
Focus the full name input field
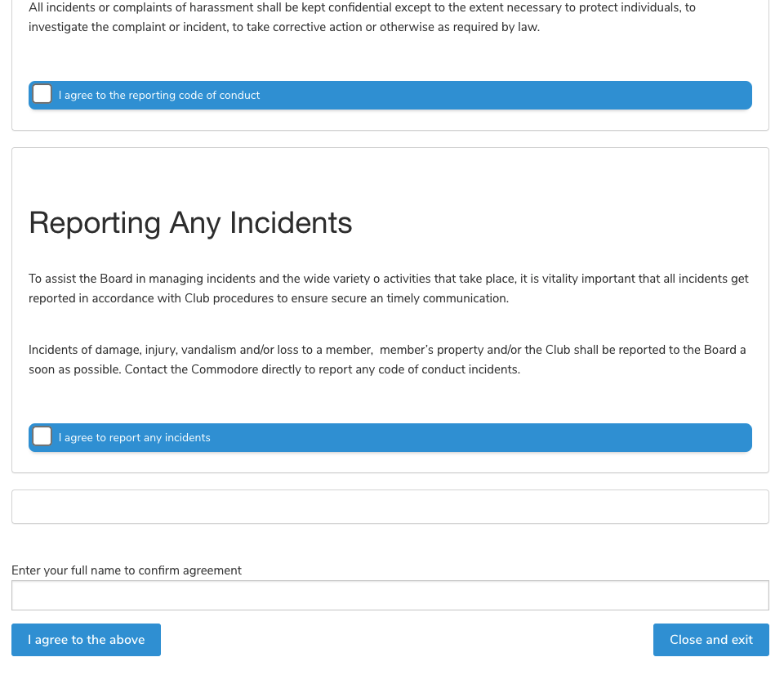tap(390, 596)
